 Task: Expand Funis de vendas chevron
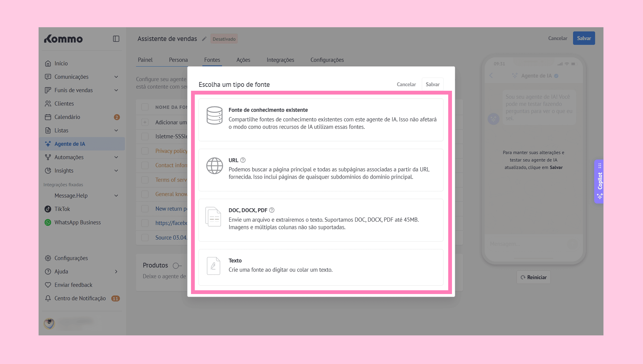click(116, 90)
